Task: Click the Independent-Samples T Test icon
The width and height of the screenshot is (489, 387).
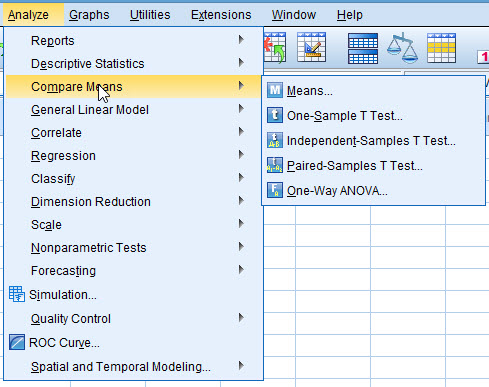Action: 275,140
